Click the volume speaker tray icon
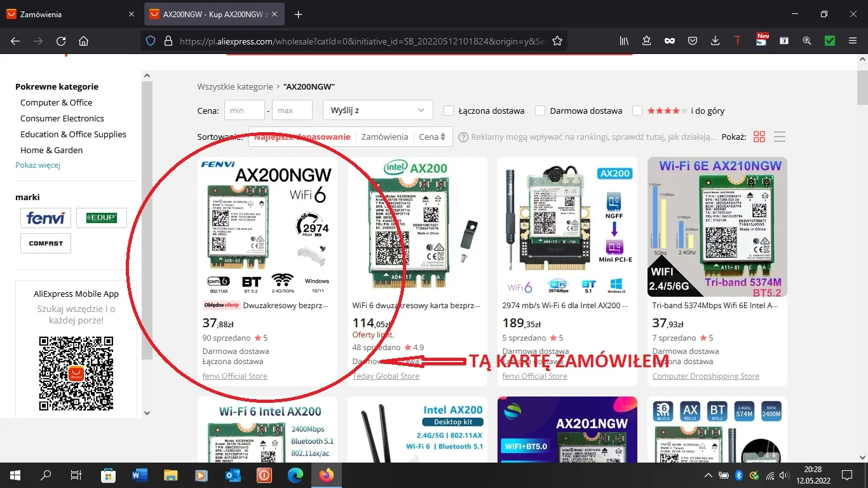The height and width of the screenshot is (488, 868). coord(785,475)
